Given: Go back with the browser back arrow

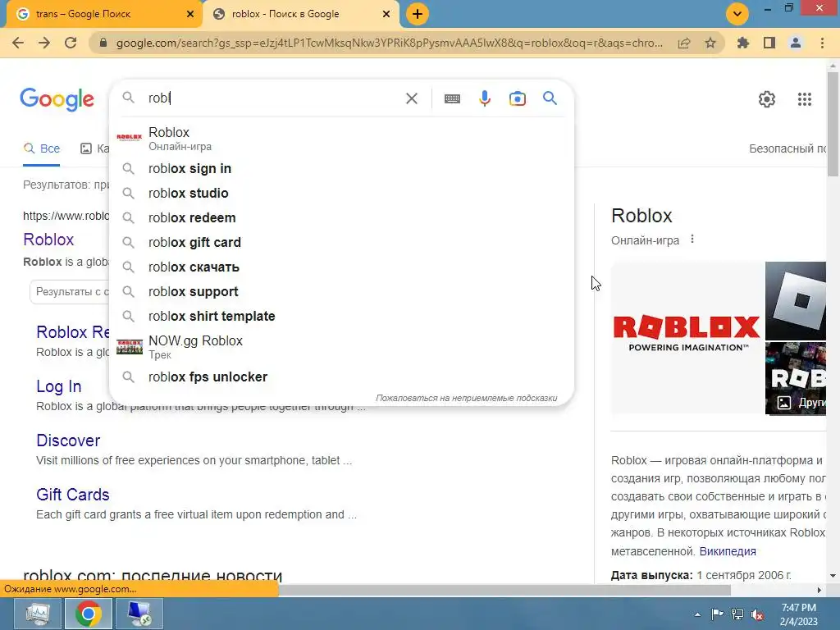Looking at the screenshot, I should 18,43.
